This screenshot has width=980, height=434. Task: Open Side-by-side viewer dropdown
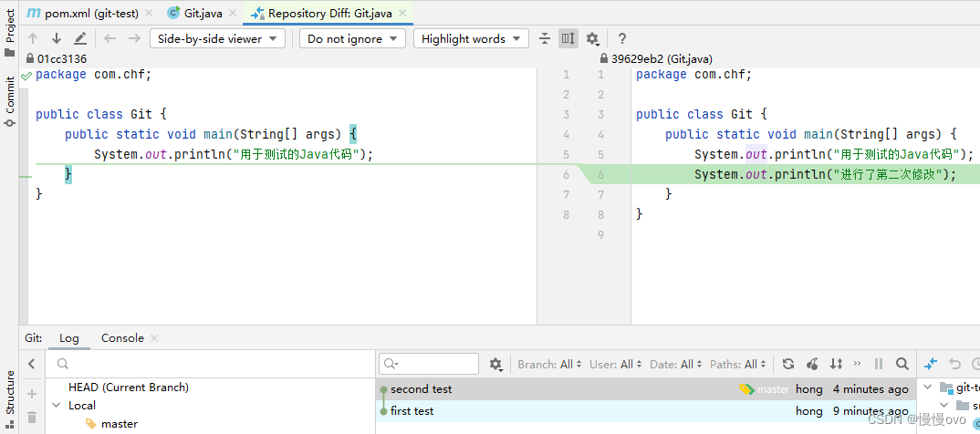click(x=217, y=38)
